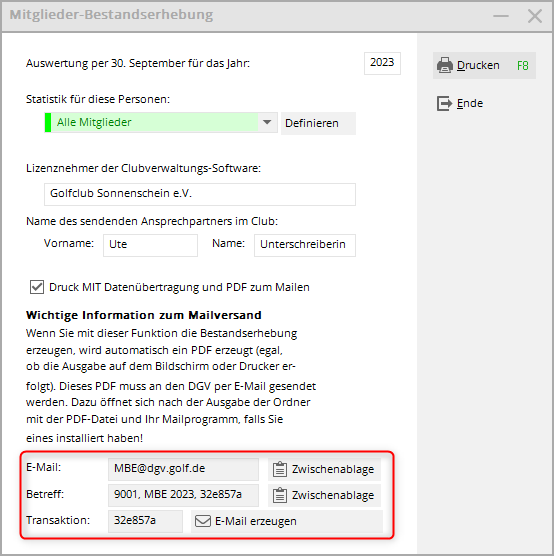
Task: Click the Name field with Unterschreiberin
Action: click(305, 245)
